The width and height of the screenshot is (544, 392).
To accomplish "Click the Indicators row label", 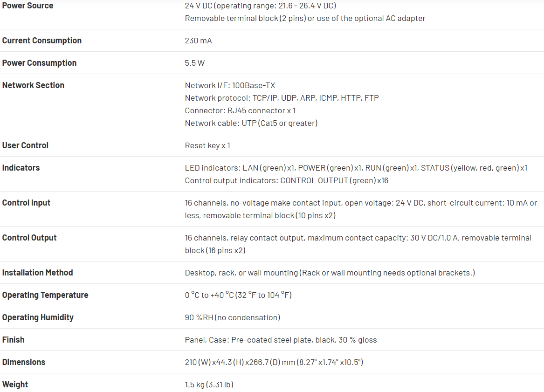I will [21, 168].
